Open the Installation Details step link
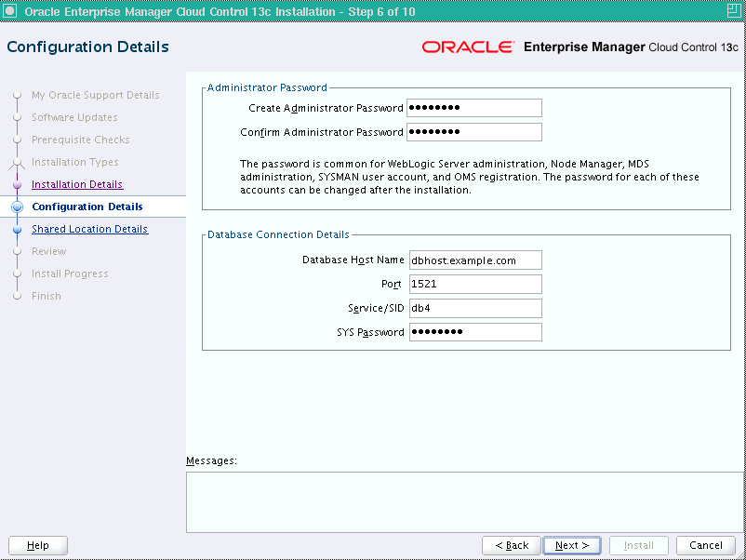 [x=77, y=184]
